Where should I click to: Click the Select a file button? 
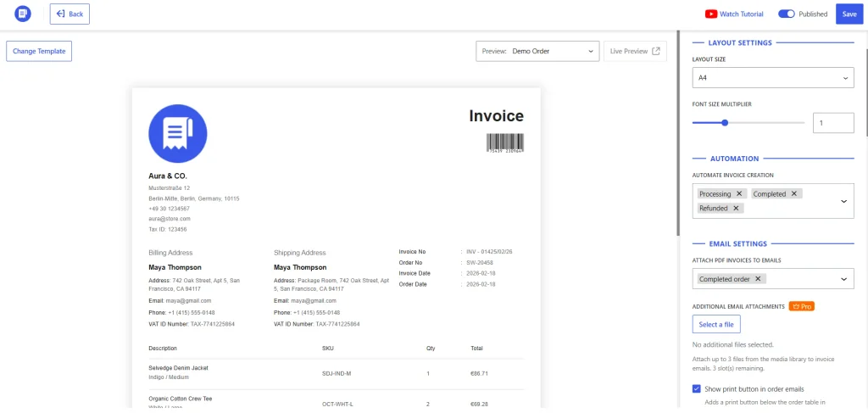(716, 325)
